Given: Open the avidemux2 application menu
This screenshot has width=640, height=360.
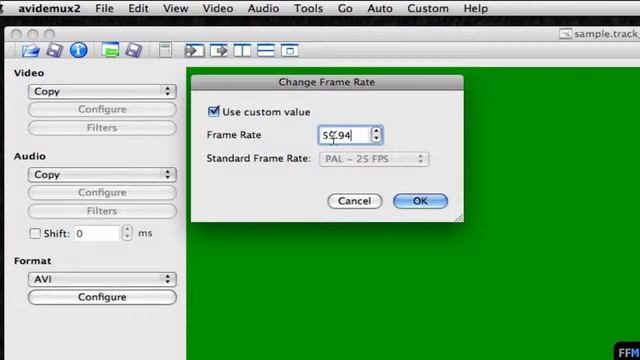Looking at the screenshot, I should point(49,8).
